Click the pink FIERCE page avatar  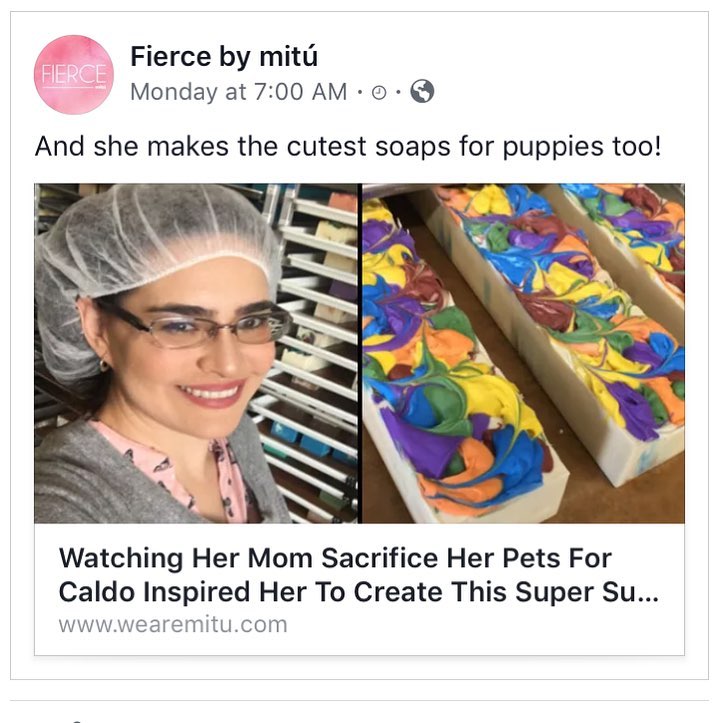[73, 75]
